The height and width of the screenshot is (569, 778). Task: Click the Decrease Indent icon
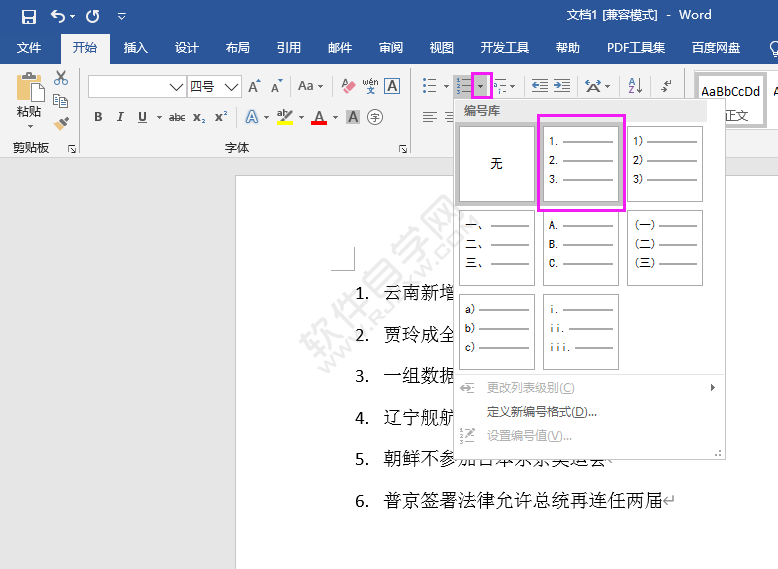click(539, 86)
